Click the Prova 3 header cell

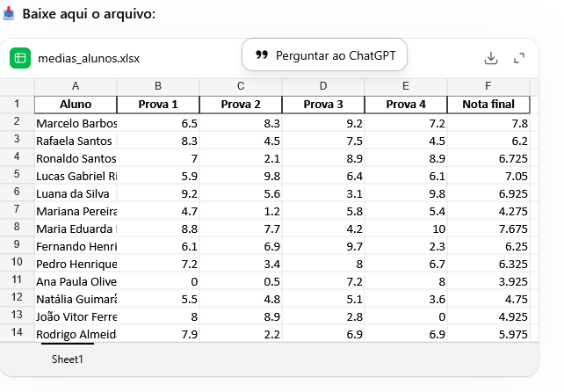coord(323,105)
